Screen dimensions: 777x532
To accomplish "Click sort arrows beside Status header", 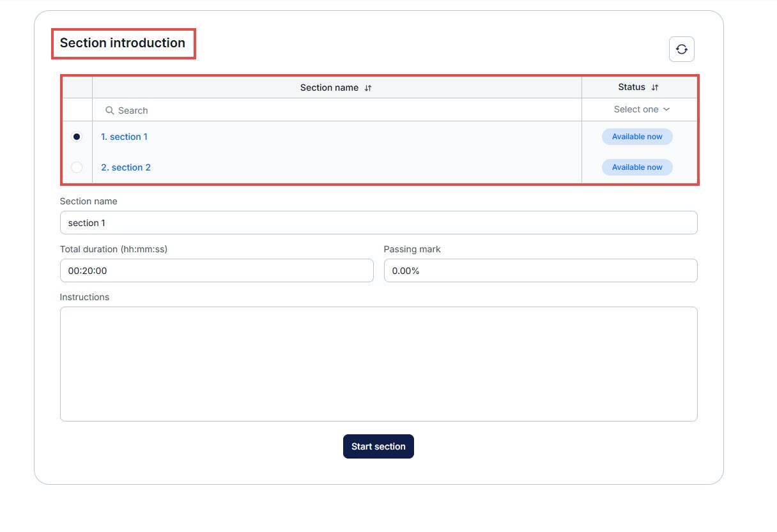I will pos(654,87).
